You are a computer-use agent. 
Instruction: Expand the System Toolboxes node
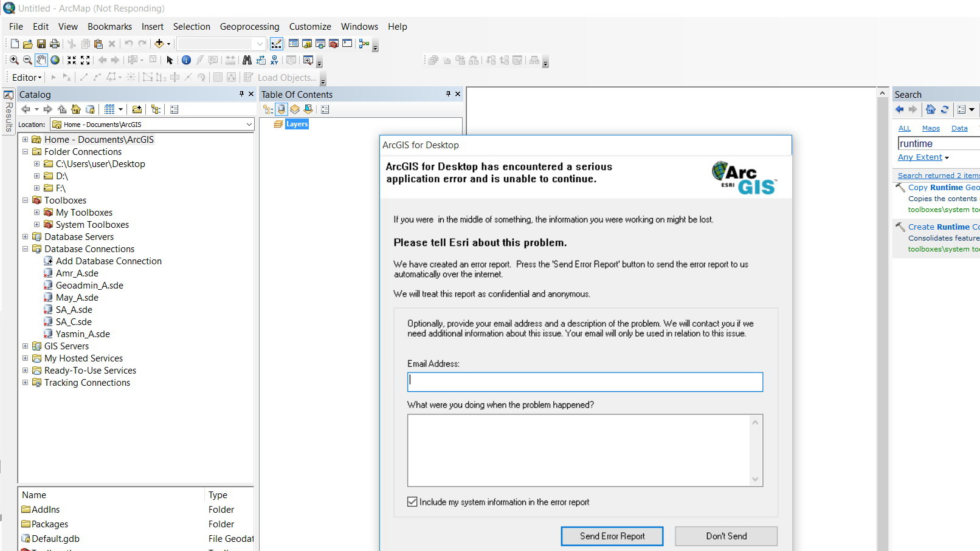pyautogui.click(x=36, y=224)
